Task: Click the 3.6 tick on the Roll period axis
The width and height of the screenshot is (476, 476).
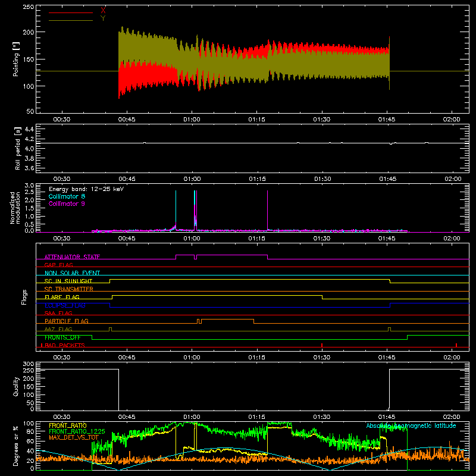Action: tap(29, 168)
